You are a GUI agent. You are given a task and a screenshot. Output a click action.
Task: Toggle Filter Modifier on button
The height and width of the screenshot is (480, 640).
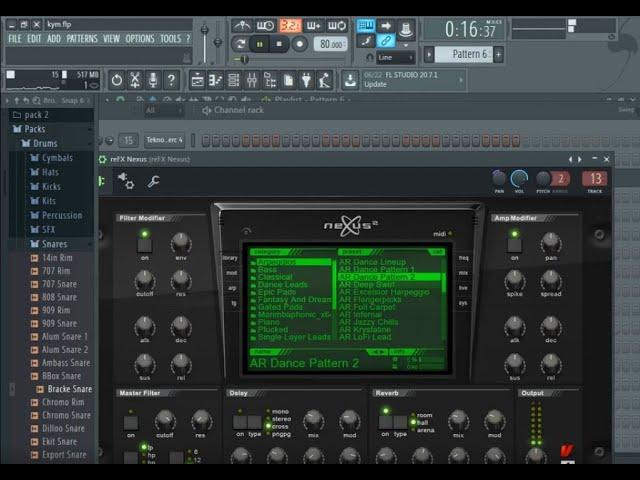pos(144,245)
